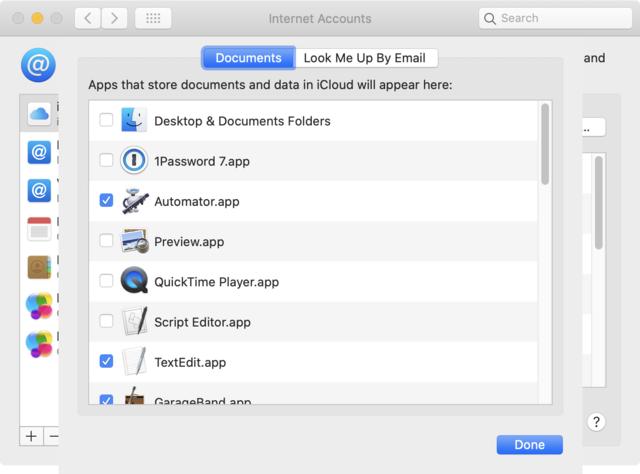Click the Preview app icon
Screen dimensions: 640x474
[135, 241]
